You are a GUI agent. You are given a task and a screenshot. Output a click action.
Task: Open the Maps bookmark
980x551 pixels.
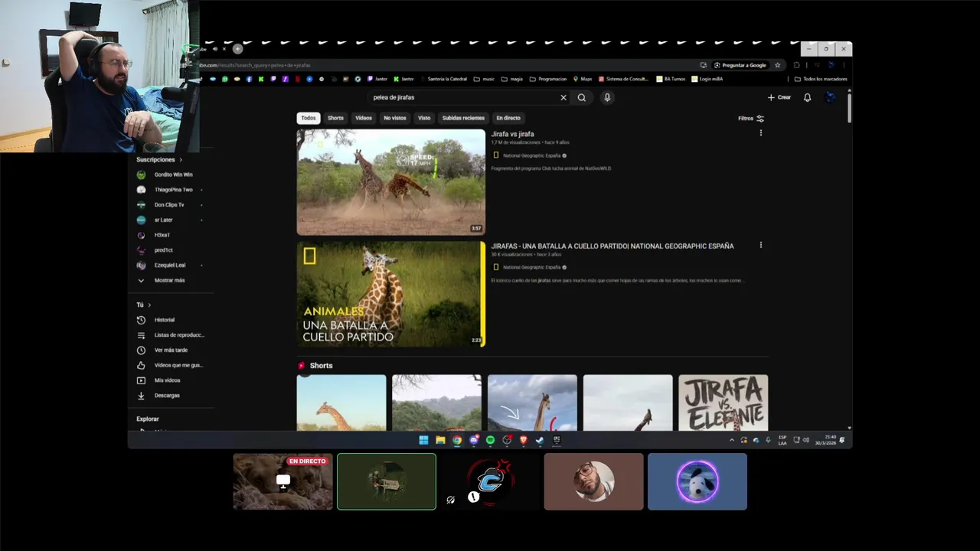coord(582,79)
